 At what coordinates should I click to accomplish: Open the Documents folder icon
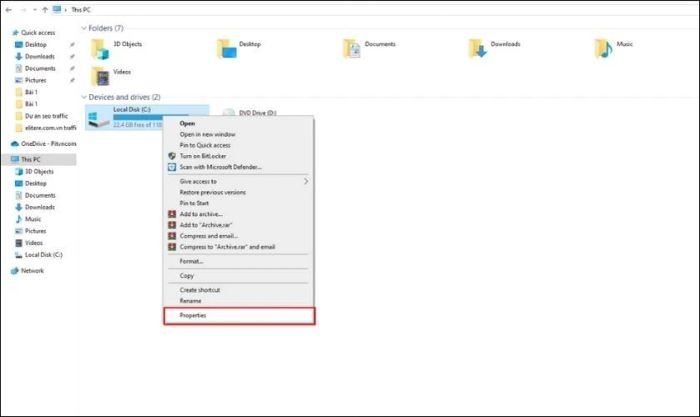[352, 49]
